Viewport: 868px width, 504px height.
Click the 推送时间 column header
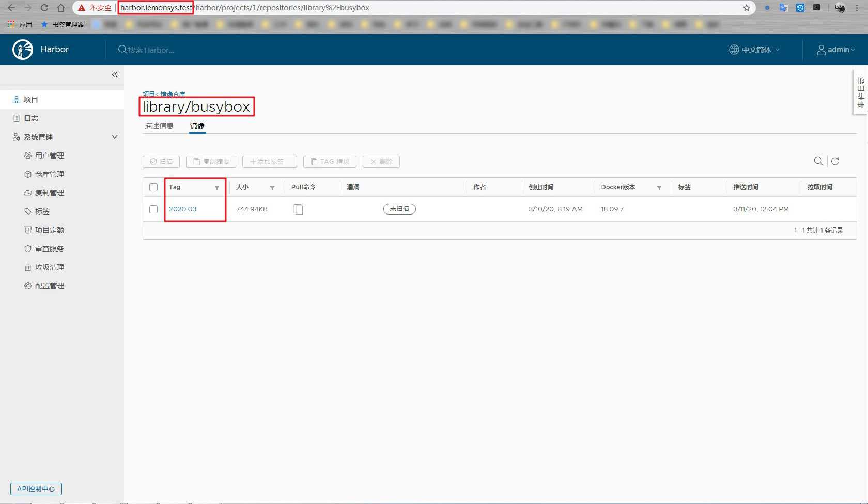tap(746, 187)
